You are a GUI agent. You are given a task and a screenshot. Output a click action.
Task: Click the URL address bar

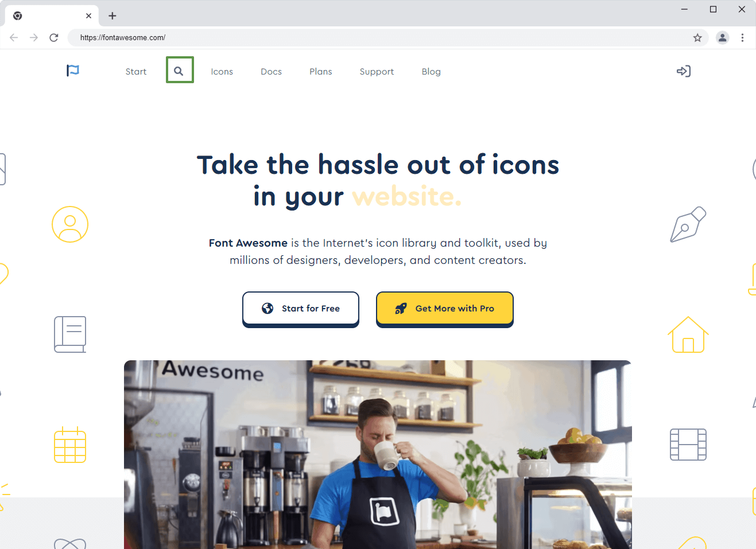click(379, 38)
